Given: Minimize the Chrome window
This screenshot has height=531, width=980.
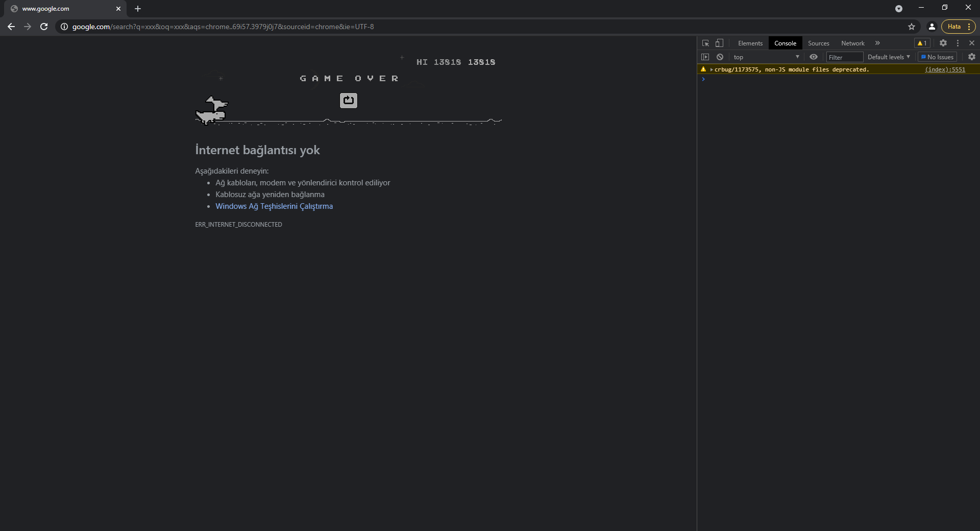Looking at the screenshot, I should tap(921, 8).
